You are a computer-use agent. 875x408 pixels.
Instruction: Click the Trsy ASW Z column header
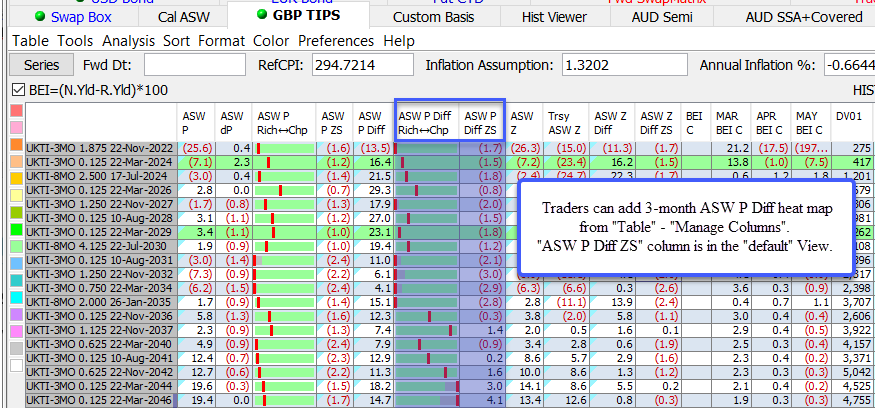click(x=566, y=122)
